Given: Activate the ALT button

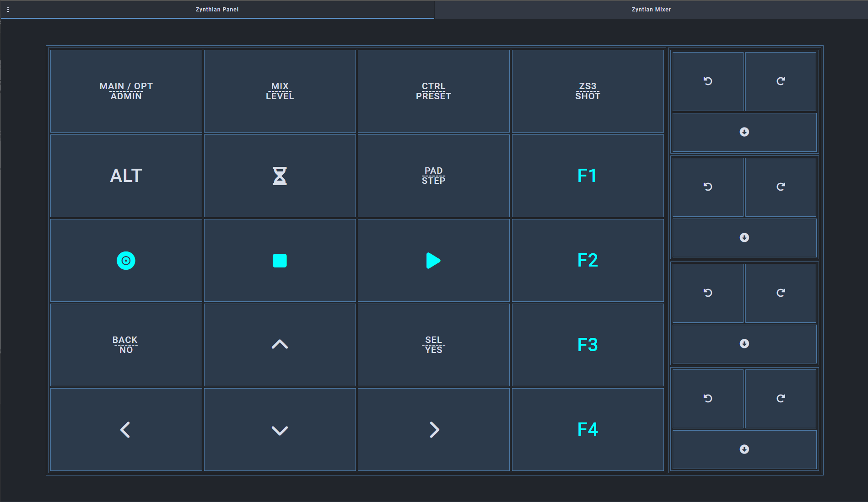Looking at the screenshot, I should [126, 176].
